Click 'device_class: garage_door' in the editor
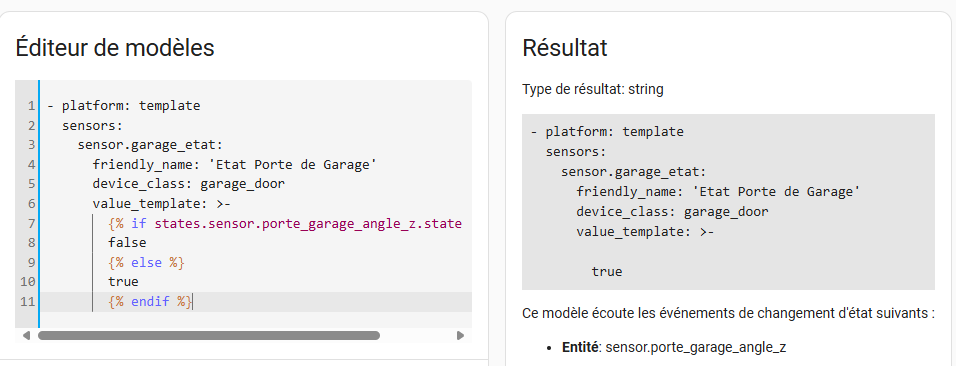This screenshot has height=366, width=956. [x=188, y=184]
